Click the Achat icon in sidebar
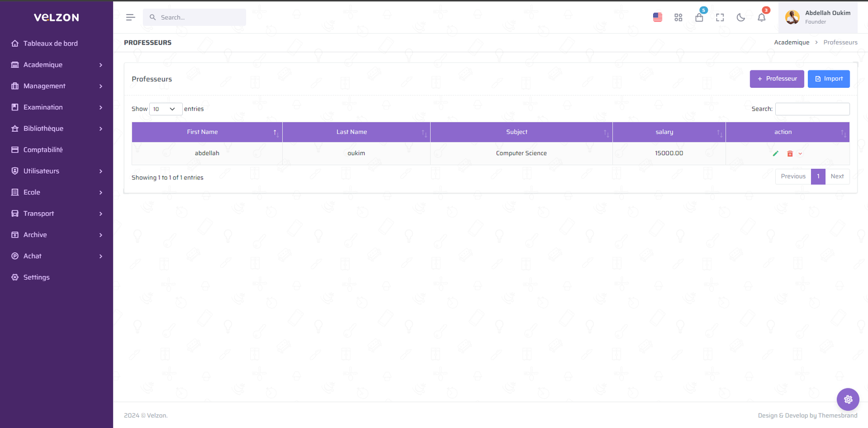This screenshot has height=428, width=868. click(15, 256)
